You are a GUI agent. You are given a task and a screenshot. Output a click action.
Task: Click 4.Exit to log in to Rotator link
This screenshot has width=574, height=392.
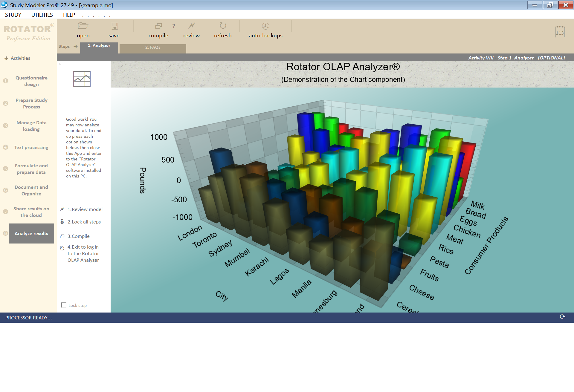pos(83,253)
